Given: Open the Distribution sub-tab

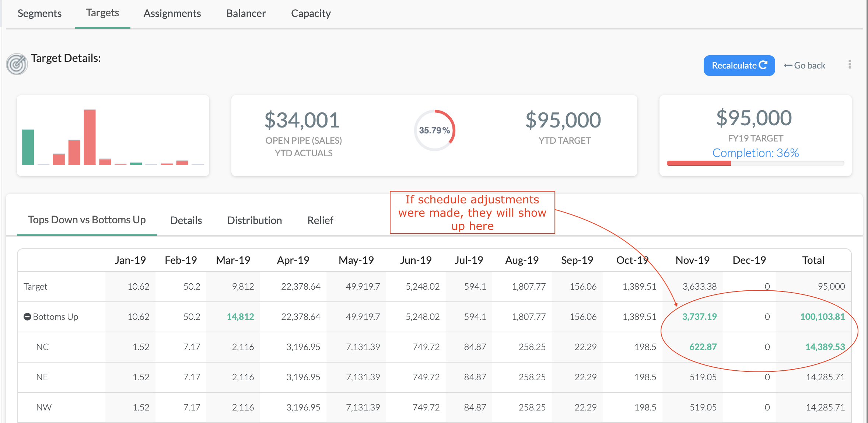Looking at the screenshot, I should 255,220.
